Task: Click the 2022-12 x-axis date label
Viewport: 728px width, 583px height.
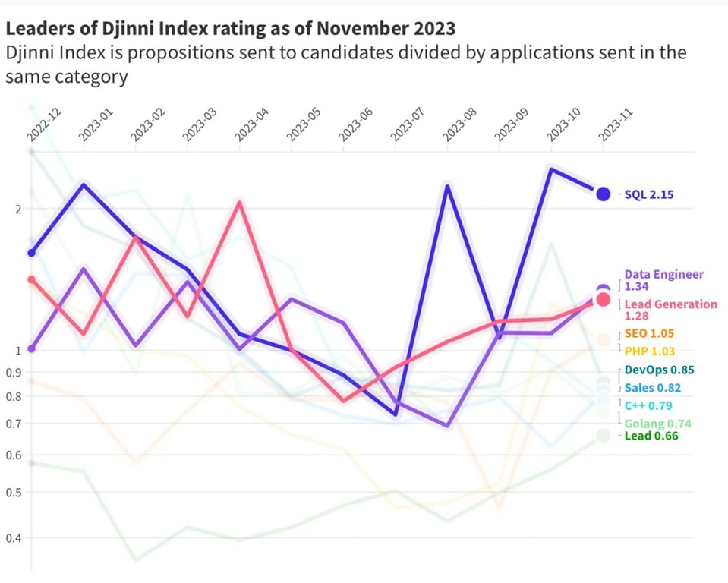Action: (44, 125)
